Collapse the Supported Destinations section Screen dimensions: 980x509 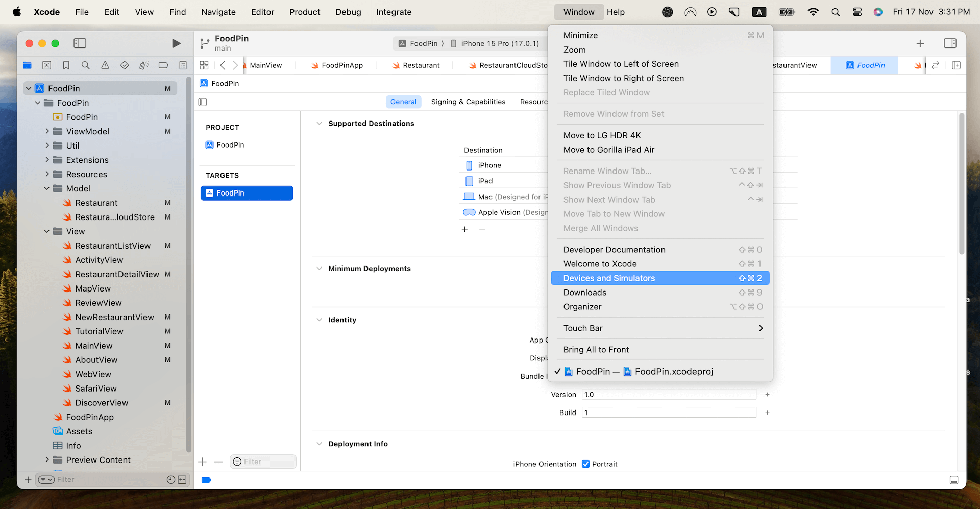point(319,124)
